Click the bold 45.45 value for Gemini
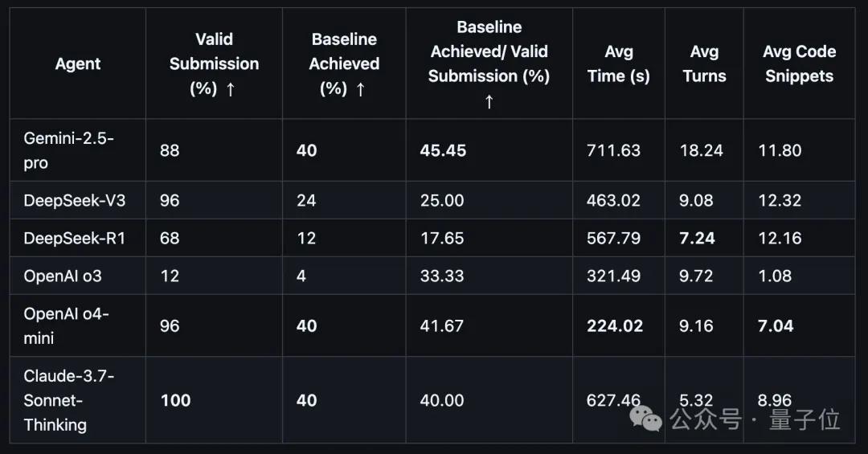868x454 pixels. click(x=443, y=150)
